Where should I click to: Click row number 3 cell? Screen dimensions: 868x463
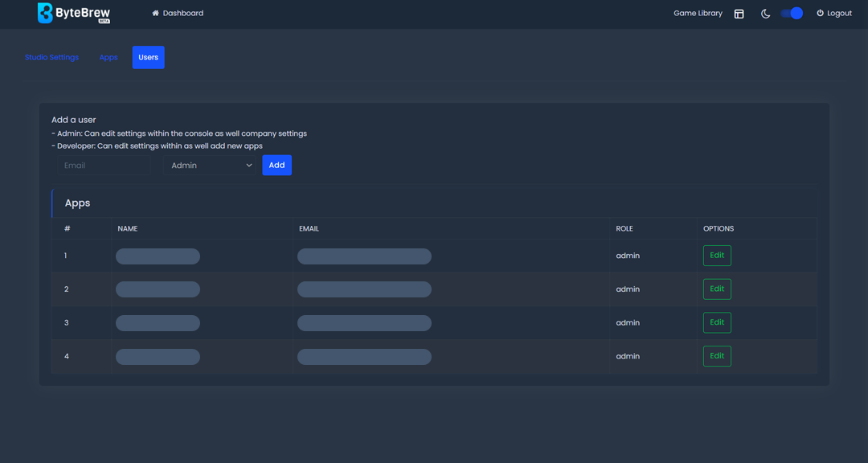(x=81, y=323)
